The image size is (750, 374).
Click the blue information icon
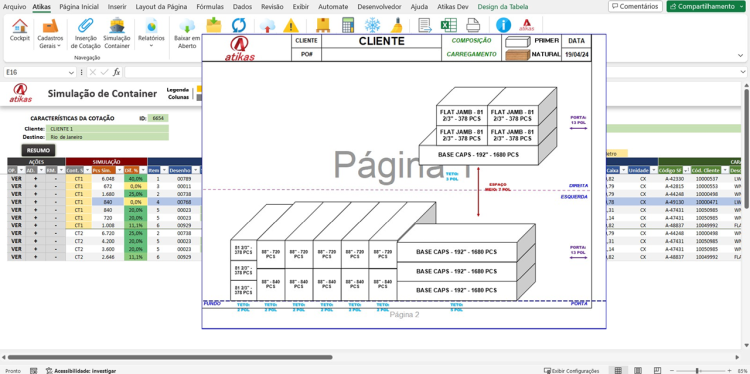(503, 26)
